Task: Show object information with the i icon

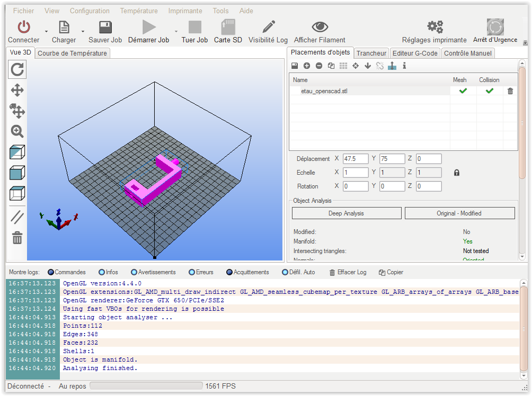Action: 404,66
